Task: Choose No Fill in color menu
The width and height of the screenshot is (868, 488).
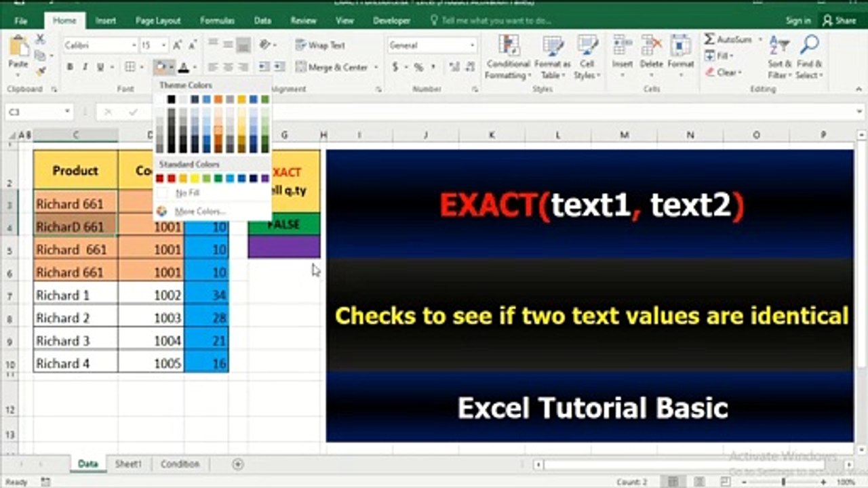Action: (x=214, y=193)
